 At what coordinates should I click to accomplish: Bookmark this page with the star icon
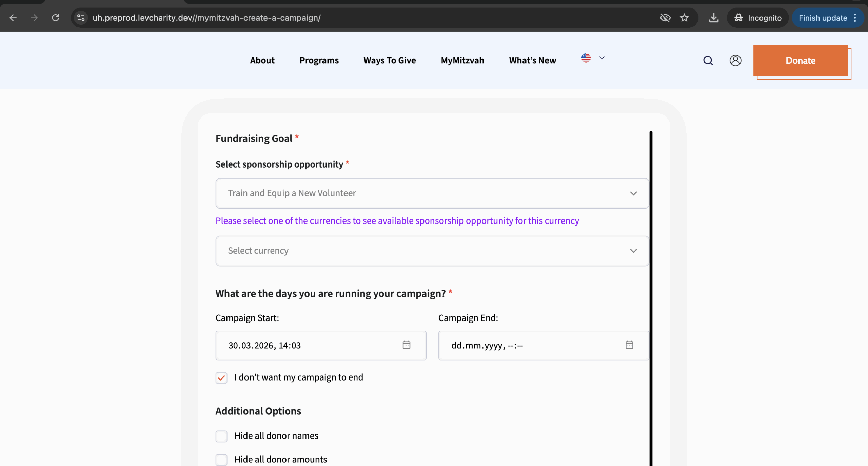pos(684,18)
